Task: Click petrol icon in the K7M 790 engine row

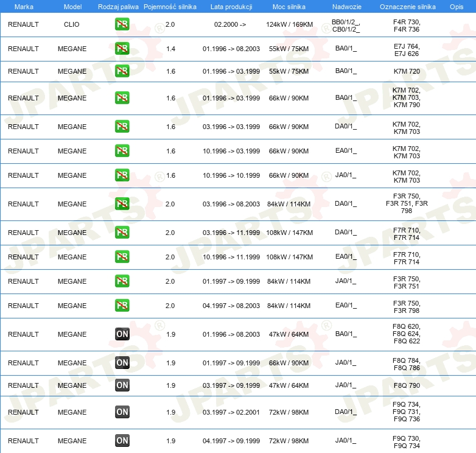Action: click(122, 98)
